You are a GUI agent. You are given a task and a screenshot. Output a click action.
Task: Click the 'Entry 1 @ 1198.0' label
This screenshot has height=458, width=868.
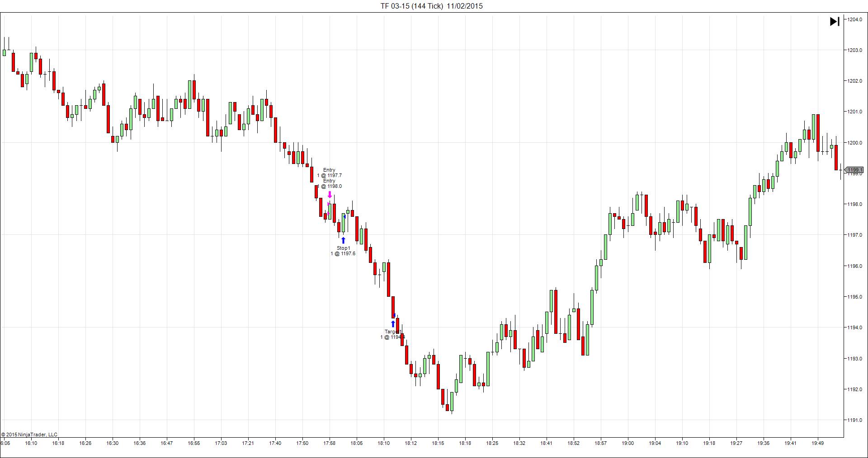tap(329, 183)
